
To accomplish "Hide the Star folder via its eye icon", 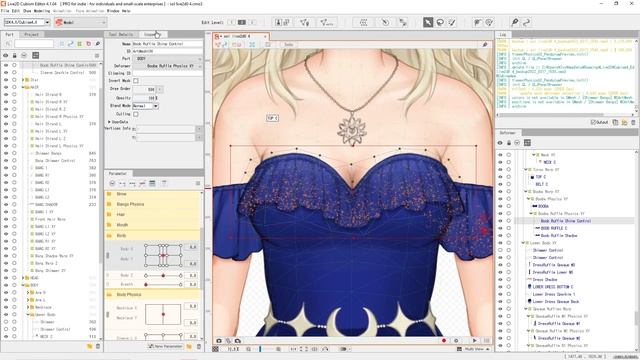I will 6,80.
